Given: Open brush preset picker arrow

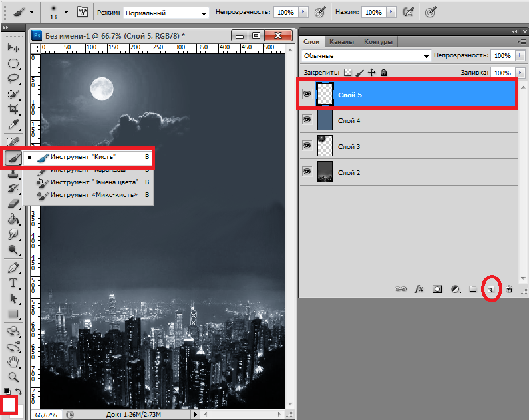Looking at the screenshot, I should (66, 13).
